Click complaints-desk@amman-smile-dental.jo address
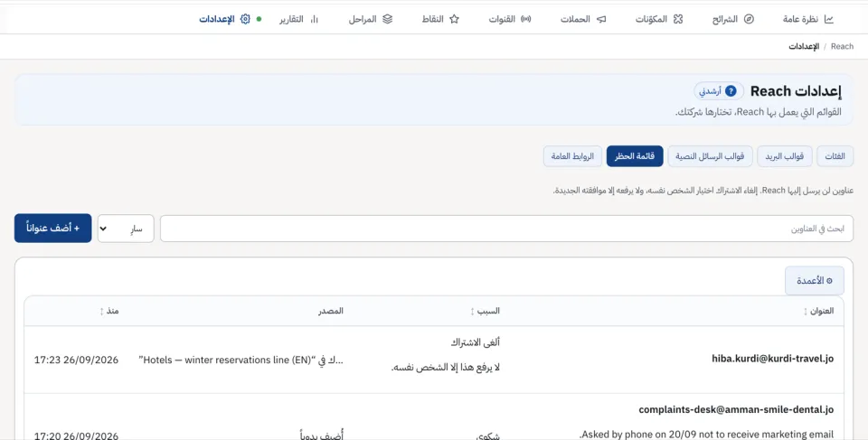868x440 pixels. tap(736, 410)
